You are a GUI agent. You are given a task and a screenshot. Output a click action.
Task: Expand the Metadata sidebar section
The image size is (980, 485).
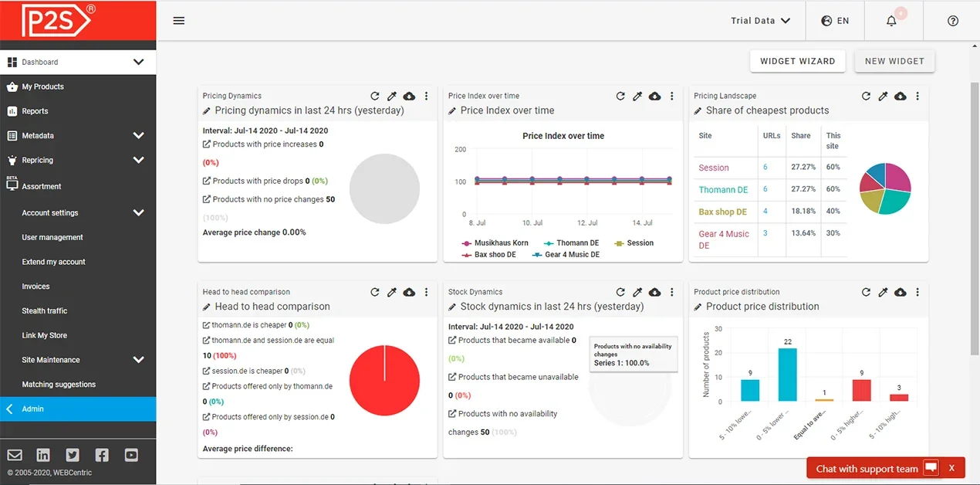[138, 136]
